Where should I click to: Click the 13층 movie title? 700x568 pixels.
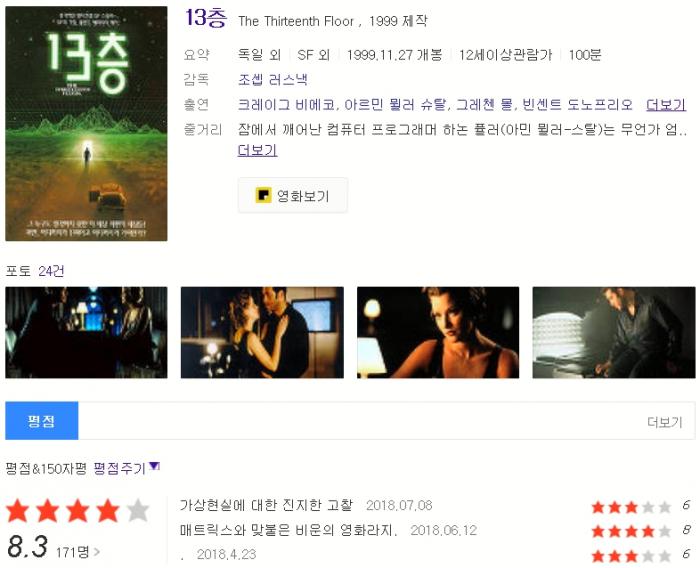(x=206, y=18)
